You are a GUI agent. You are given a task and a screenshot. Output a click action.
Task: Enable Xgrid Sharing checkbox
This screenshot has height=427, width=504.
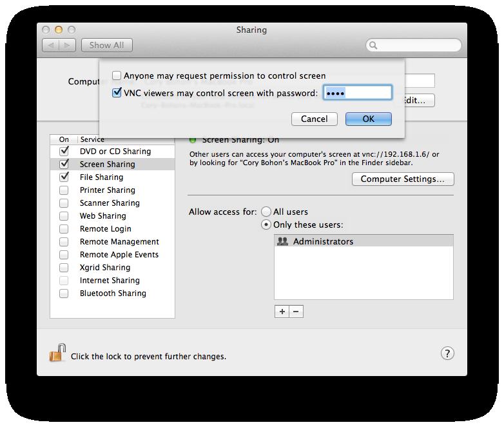[x=64, y=268]
